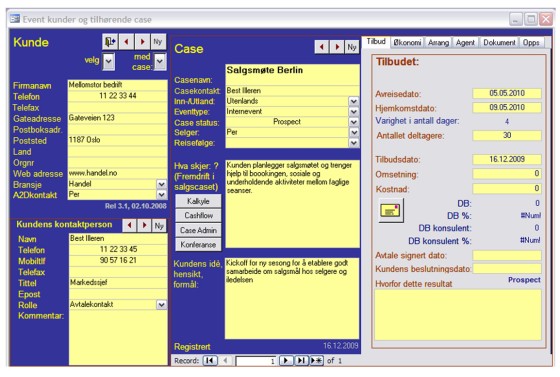Go to previous Case arrow
The width and height of the screenshot is (560, 377).
pos(321,47)
